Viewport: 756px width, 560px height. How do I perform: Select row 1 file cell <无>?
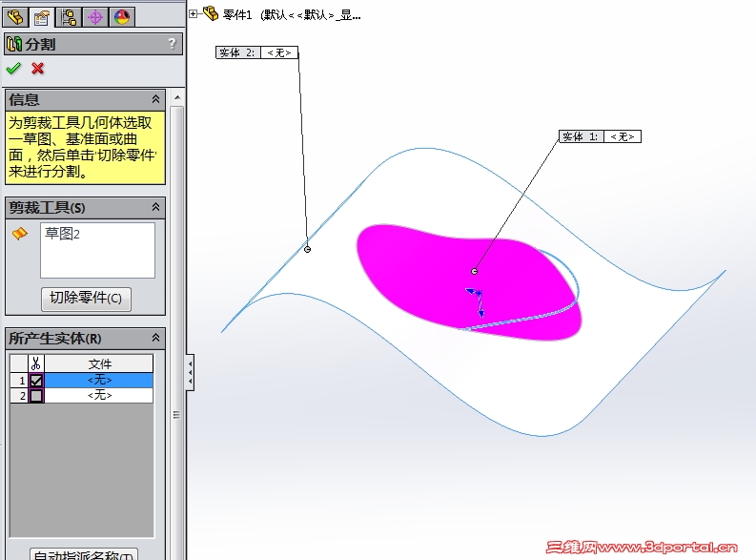(x=99, y=380)
